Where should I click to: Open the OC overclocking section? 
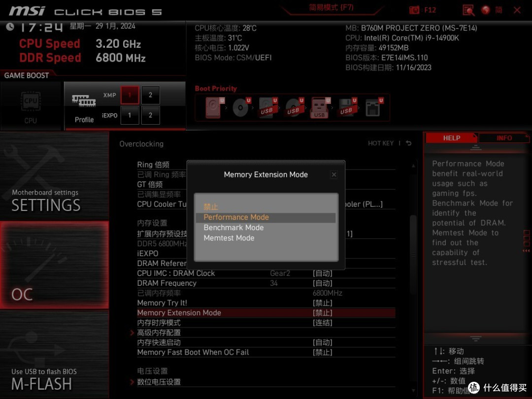coord(54,265)
